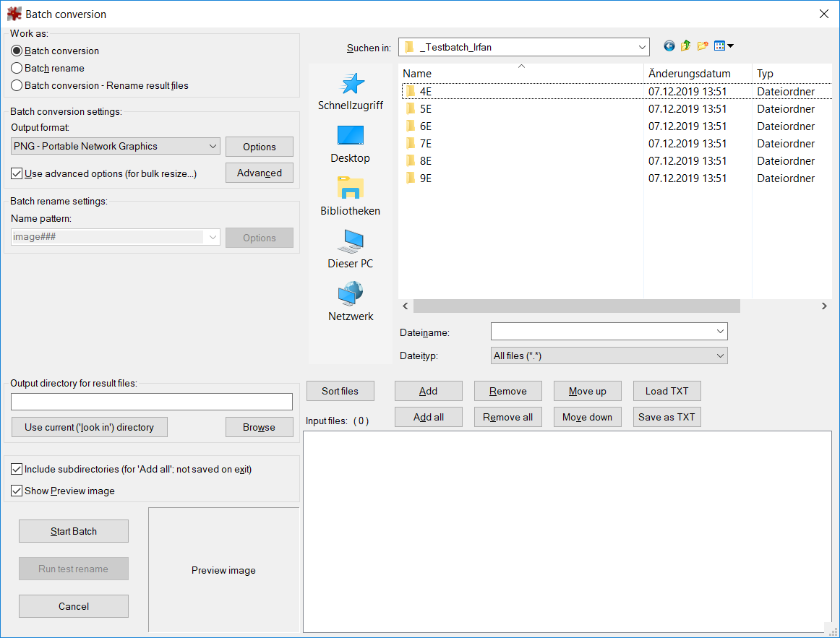Expand the Dateityp file filter dropdown
Screen dimensions: 840x638
point(609,355)
